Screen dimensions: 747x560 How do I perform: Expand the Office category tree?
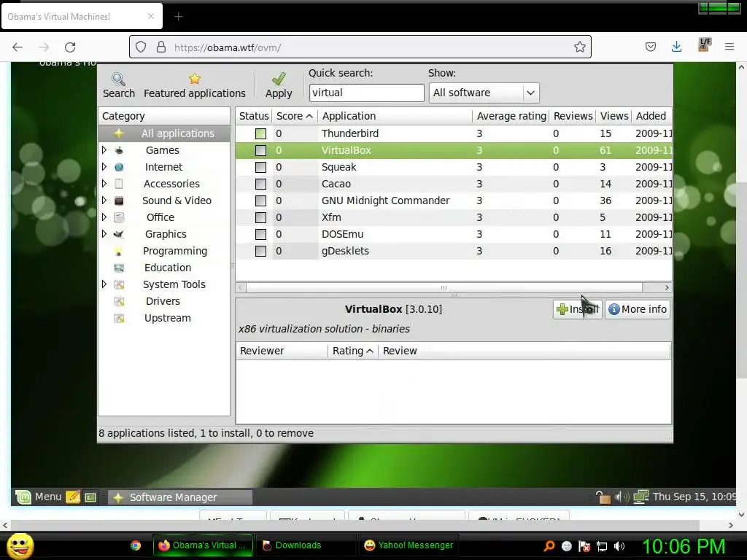point(104,217)
